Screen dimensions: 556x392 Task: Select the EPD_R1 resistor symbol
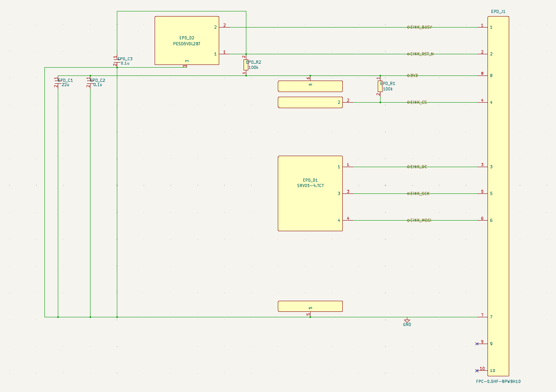pos(380,86)
